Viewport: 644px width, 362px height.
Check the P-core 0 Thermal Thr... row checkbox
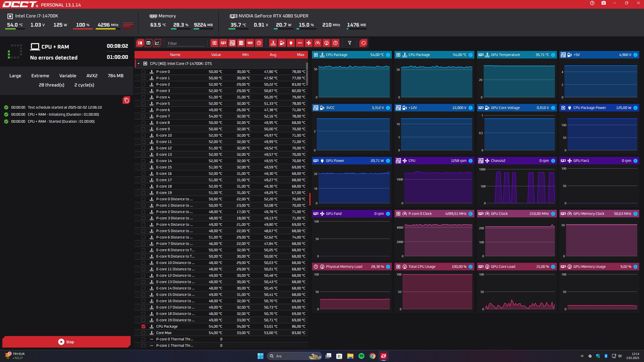tap(143, 339)
